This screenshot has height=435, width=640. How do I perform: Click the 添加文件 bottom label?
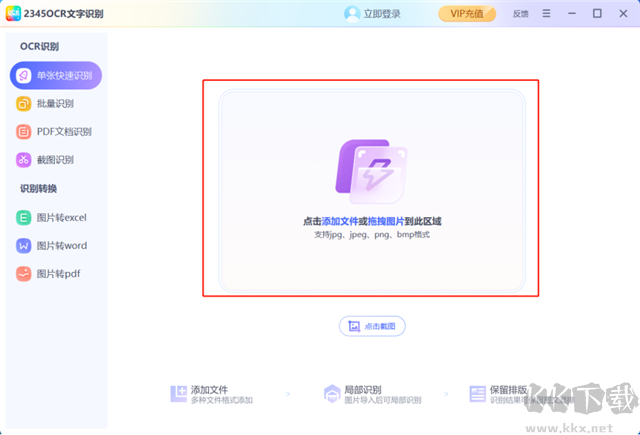pyautogui.click(x=209, y=390)
